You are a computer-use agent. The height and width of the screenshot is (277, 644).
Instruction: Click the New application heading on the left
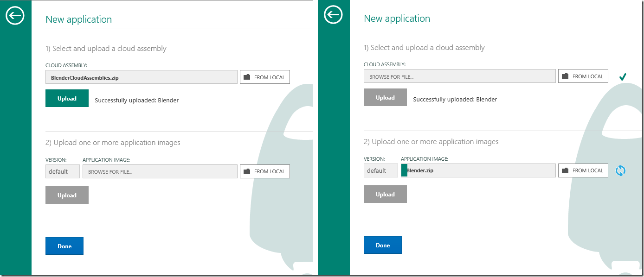pyautogui.click(x=78, y=19)
